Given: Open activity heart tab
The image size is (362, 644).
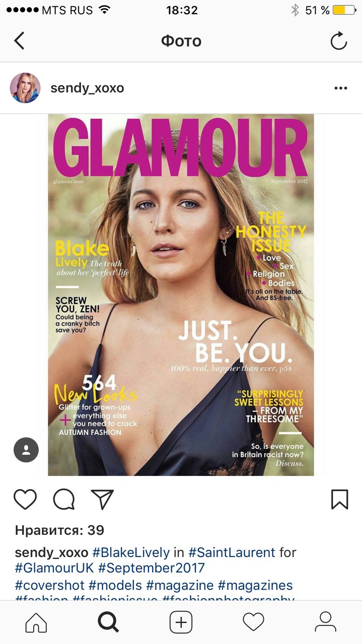Looking at the screenshot, I should coord(253,622).
